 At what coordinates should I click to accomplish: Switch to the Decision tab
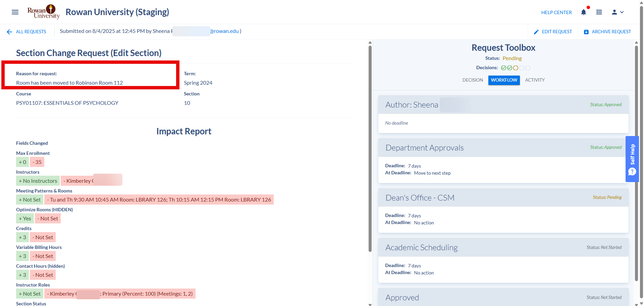473,80
